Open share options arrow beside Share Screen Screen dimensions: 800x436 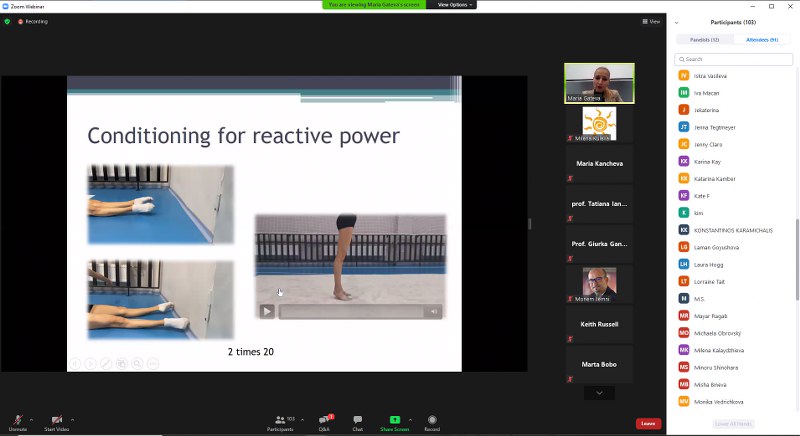click(x=411, y=420)
